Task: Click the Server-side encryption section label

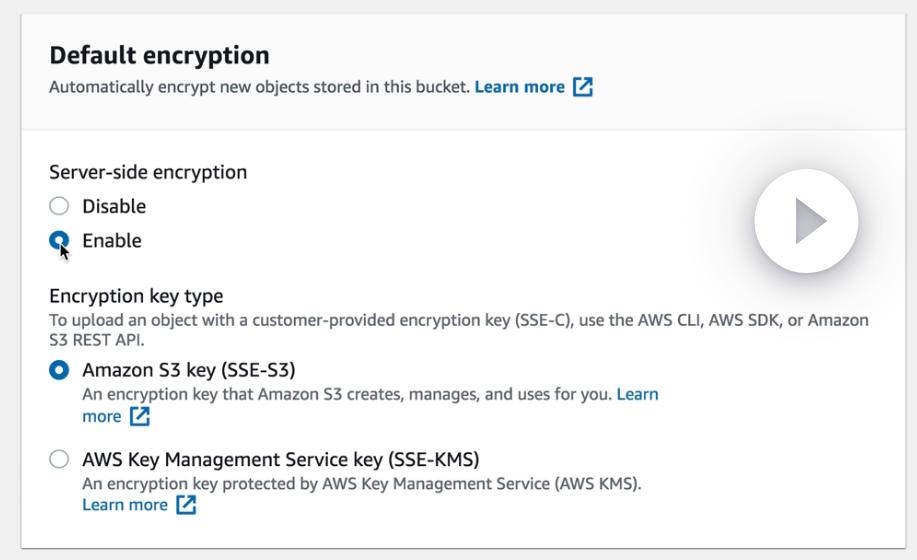Action: tap(148, 172)
